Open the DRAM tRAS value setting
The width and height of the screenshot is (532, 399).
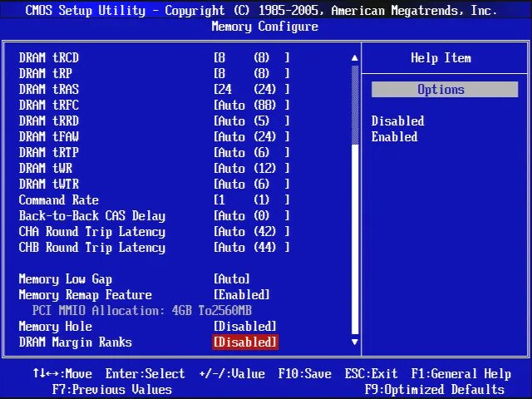click(x=251, y=89)
